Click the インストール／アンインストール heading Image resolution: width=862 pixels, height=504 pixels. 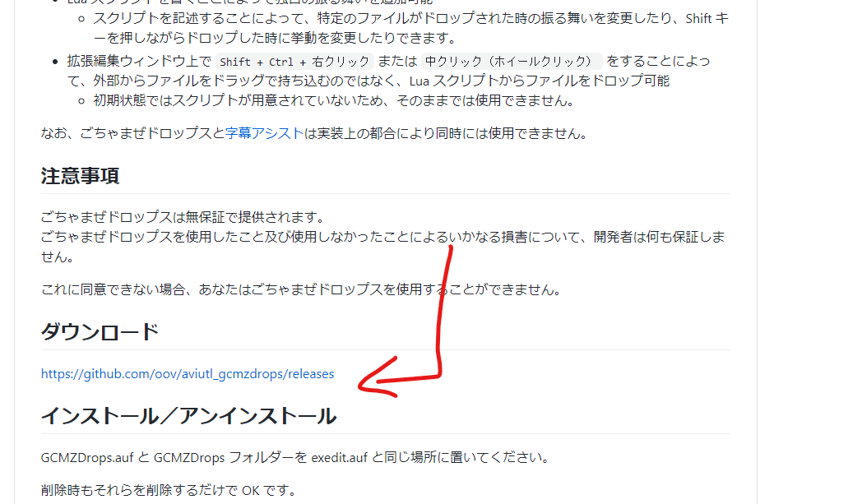[188, 416]
